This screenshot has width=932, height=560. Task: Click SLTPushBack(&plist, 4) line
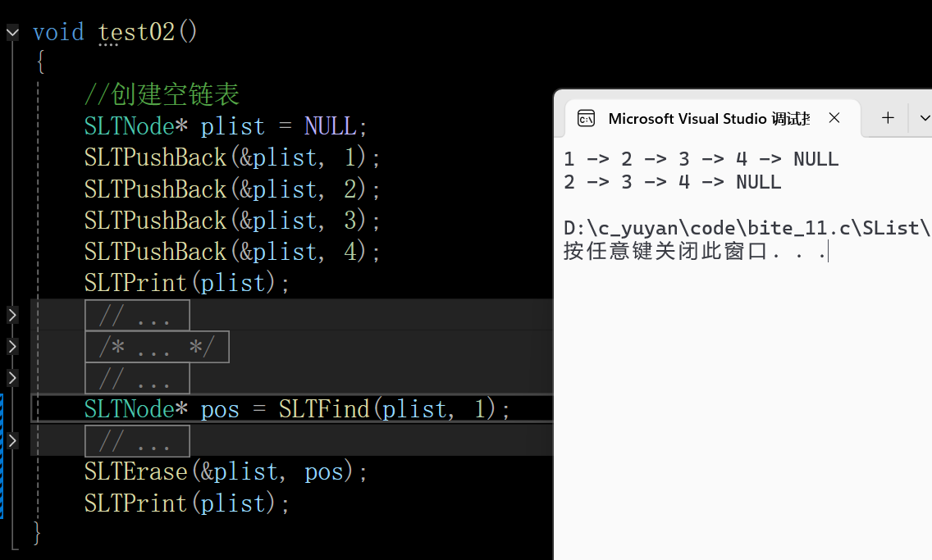pyautogui.click(x=232, y=252)
